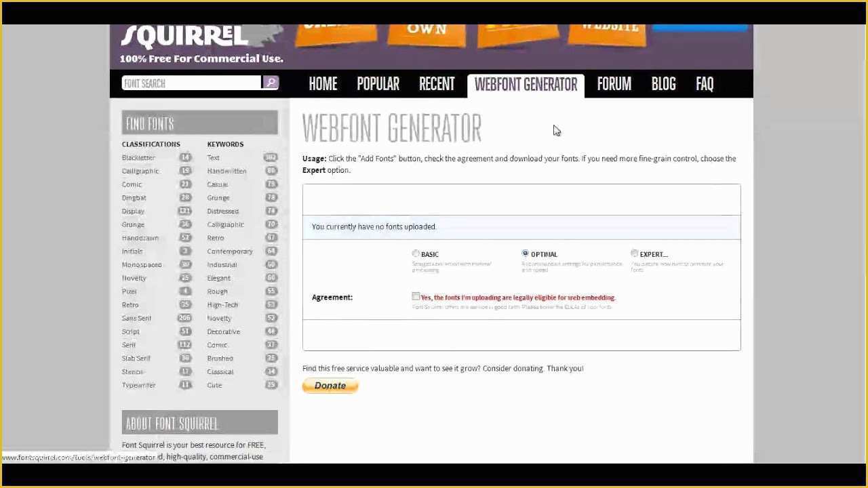Open the POPULAR nav item
868x488 pixels.
coord(378,84)
